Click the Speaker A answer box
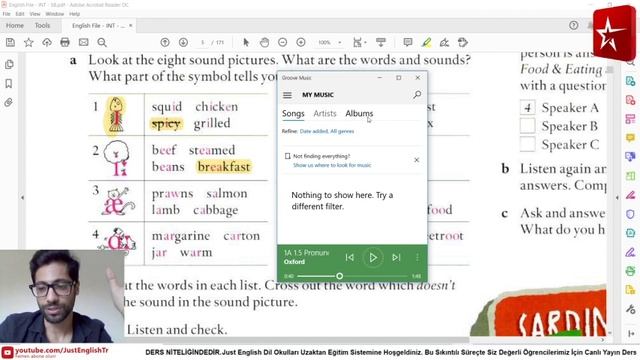The height and width of the screenshot is (360, 640). click(x=527, y=107)
